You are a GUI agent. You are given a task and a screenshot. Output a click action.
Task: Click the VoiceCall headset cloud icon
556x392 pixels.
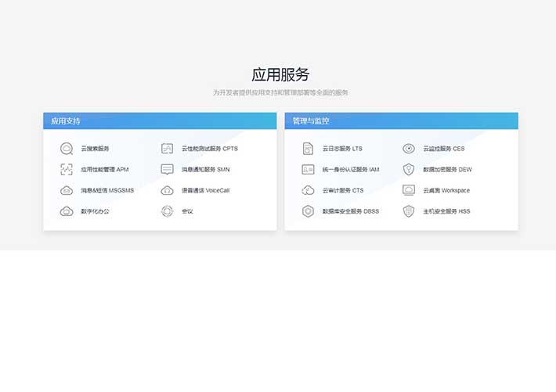(x=167, y=190)
